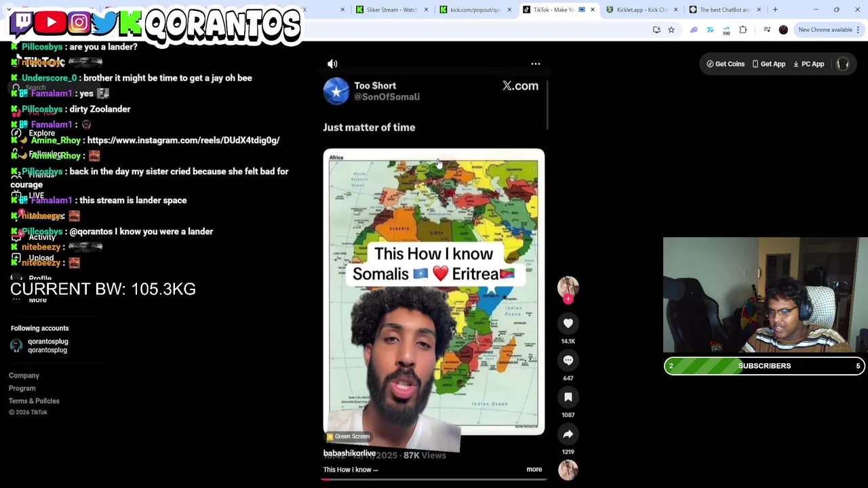Open the Chrome three-dot menu
The width and height of the screenshot is (868, 488).
click(x=858, y=30)
